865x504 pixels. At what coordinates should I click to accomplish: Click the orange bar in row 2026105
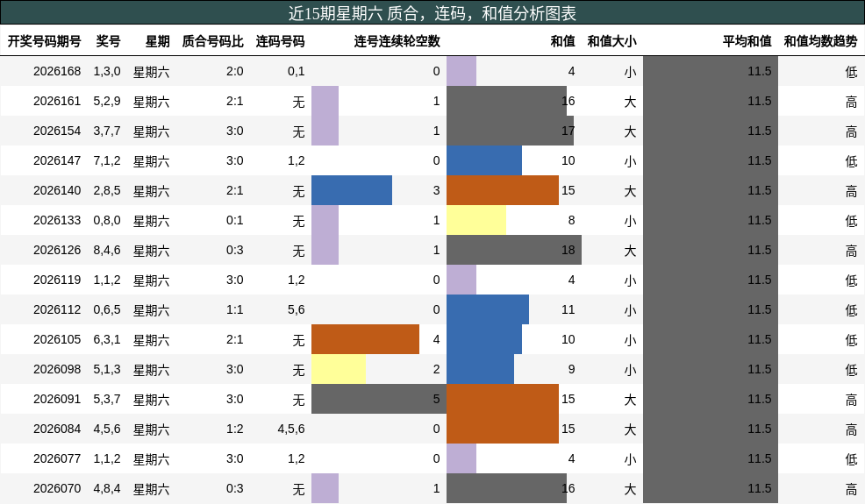click(x=365, y=339)
